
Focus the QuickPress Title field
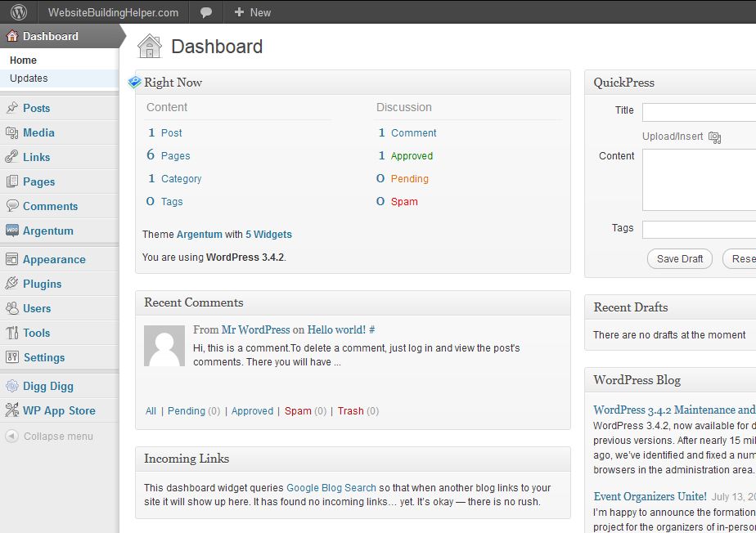click(699, 112)
